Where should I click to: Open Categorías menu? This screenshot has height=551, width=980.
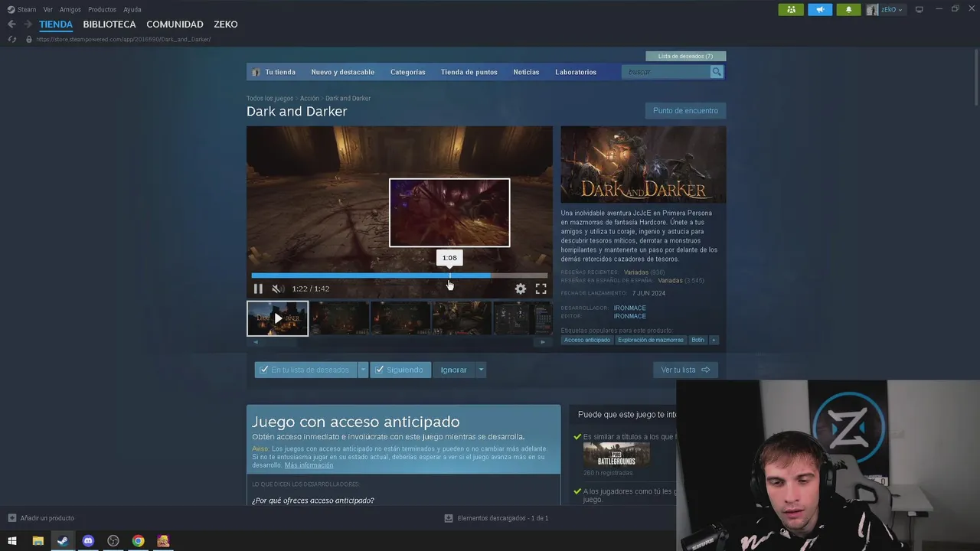tap(408, 72)
